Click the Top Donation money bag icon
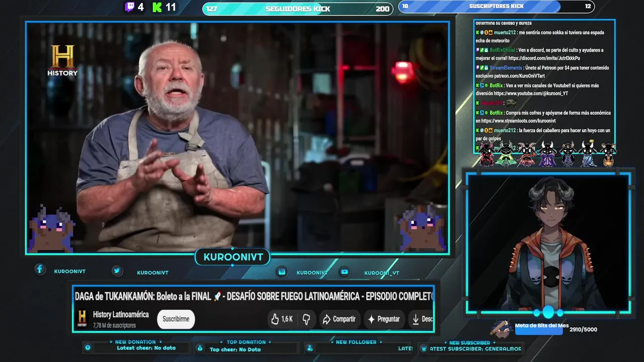644x362 pixels. (x=200, y=348)
